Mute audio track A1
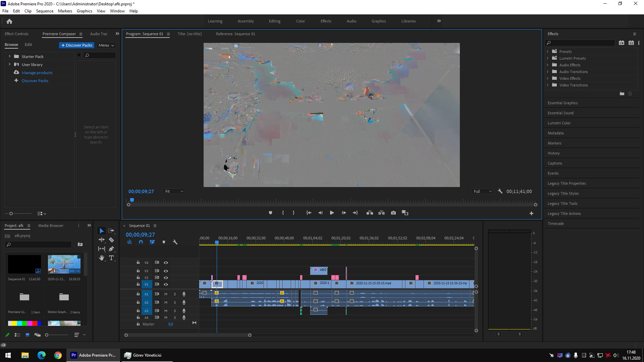The height and width of the screenshot is (362, 644). tap(166, 294)
